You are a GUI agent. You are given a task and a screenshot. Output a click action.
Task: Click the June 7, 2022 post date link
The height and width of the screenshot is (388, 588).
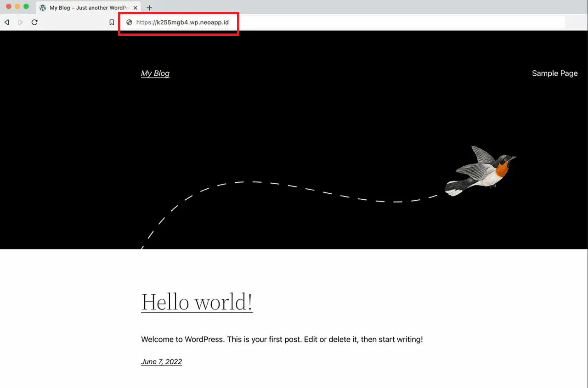tap(161, 362)
